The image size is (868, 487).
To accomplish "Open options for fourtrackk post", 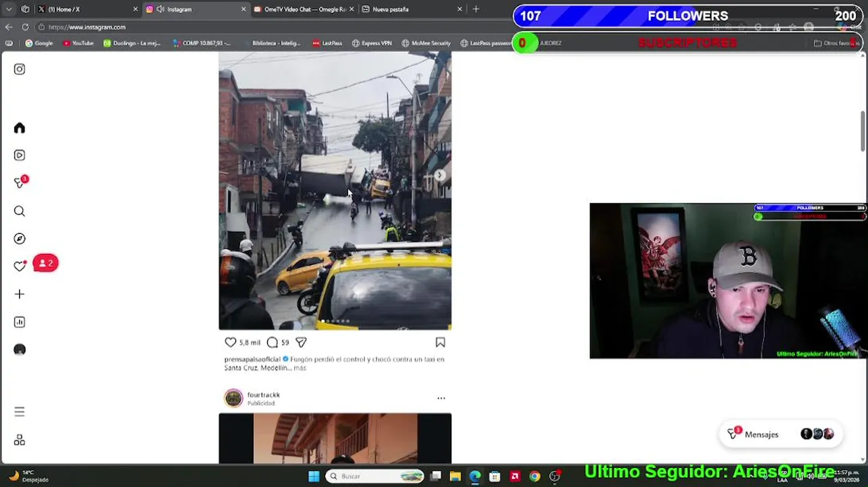I will tap(441, 398).
